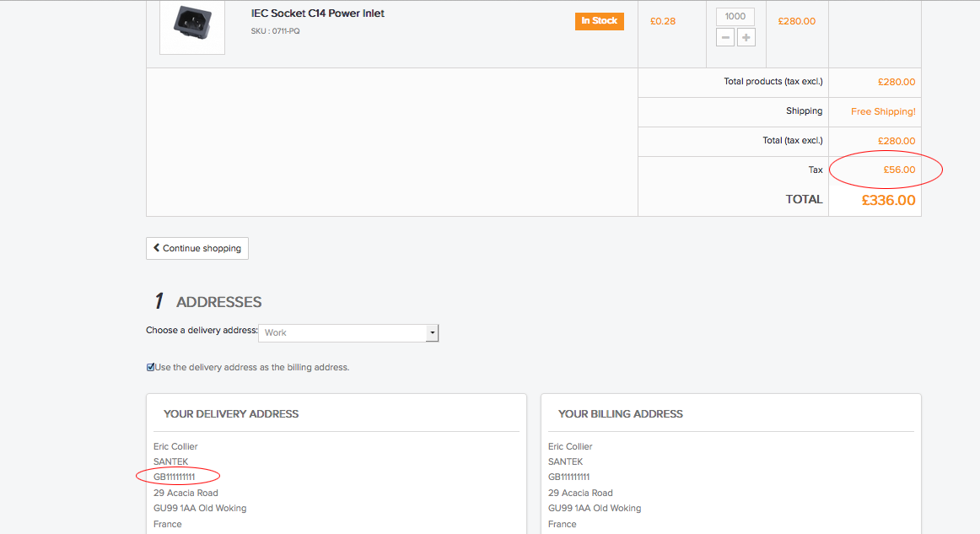Click the Your Billing Address heading
The image size is (980, 534).
click(x=621, y=414)
